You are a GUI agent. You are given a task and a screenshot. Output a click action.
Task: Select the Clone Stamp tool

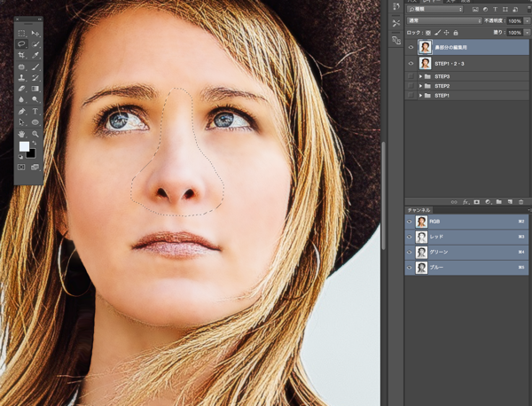[x=21, y=78]
